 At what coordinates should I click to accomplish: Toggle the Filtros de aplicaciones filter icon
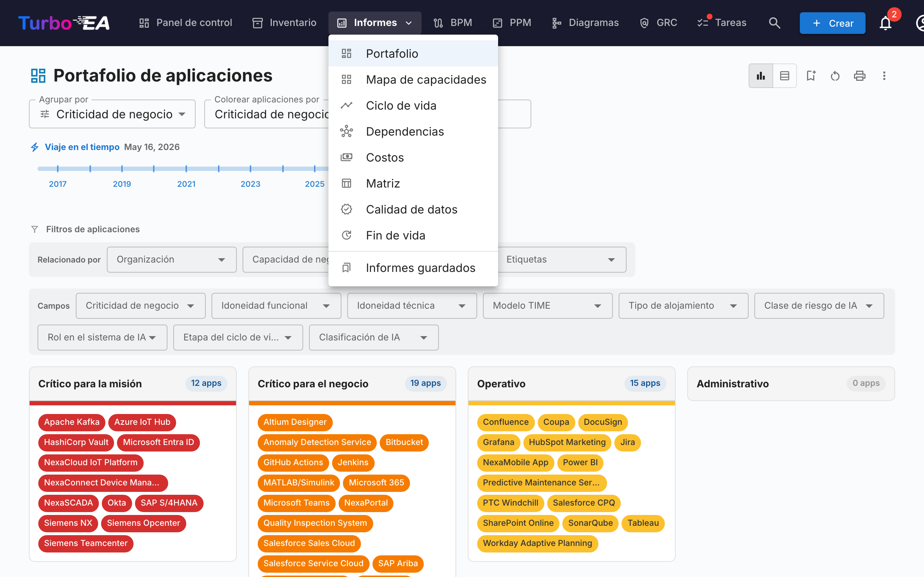click(35, 229)
